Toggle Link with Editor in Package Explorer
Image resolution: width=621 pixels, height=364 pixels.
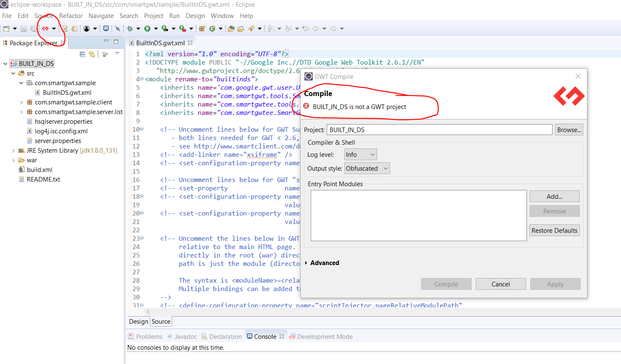(x=92, y=54)
